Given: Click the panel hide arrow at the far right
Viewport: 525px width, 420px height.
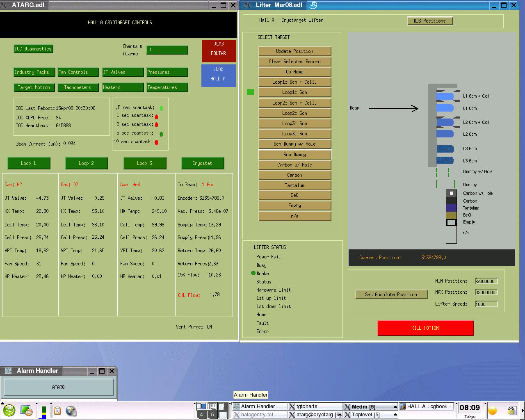Looking at the screenshot, I should (x=523, y=411).
